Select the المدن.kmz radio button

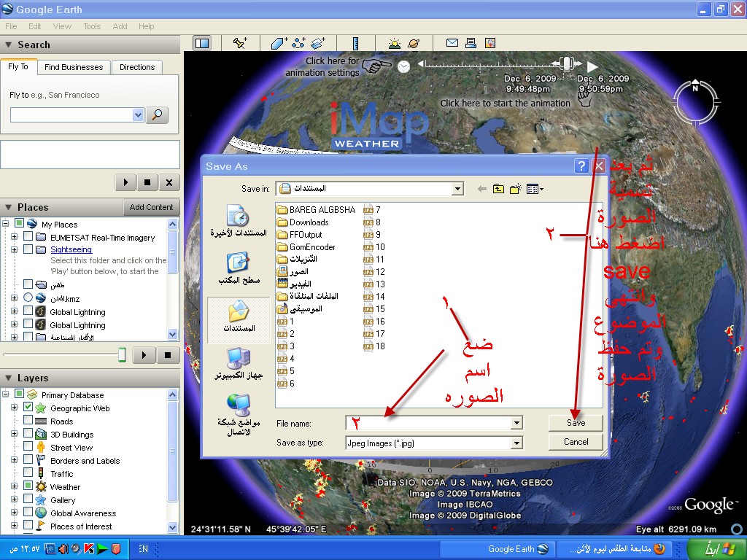click(x=28, y=298)
